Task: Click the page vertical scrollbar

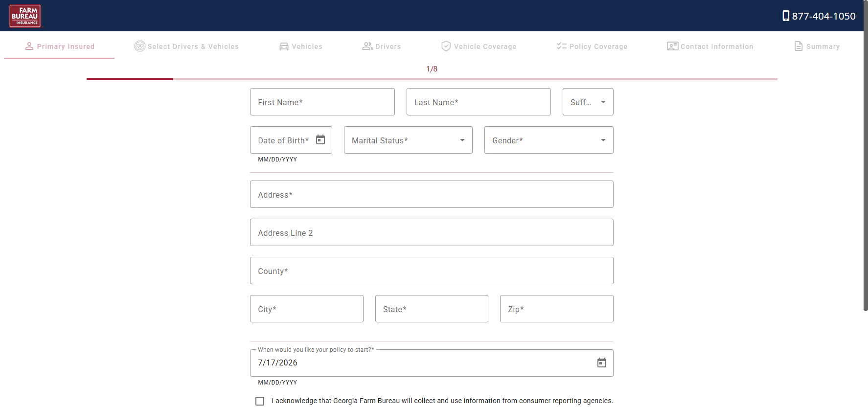Action: click(866, 156)
